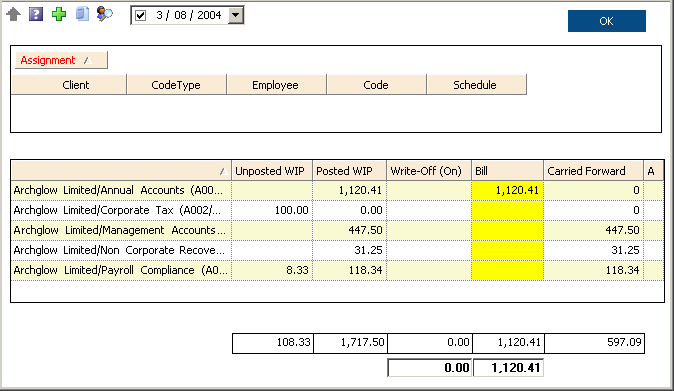This screenshot has width=674, height=391.
Task: Click the blue document copy icon
Action: [82, 14]
